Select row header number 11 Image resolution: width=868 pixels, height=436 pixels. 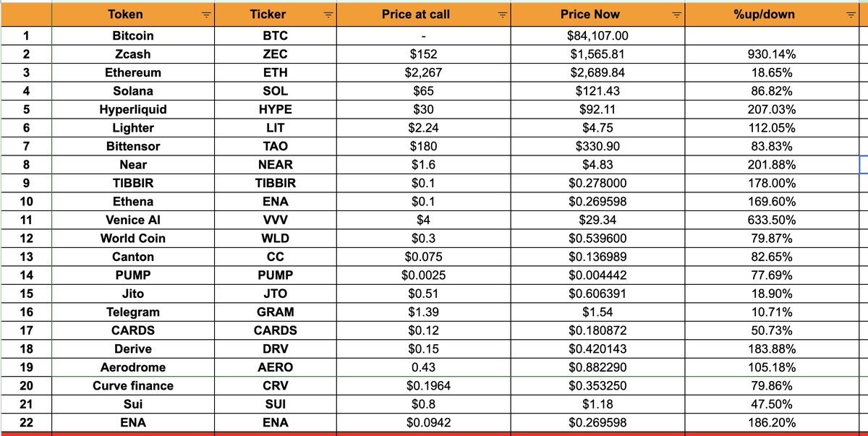click(x=26, y=220)
